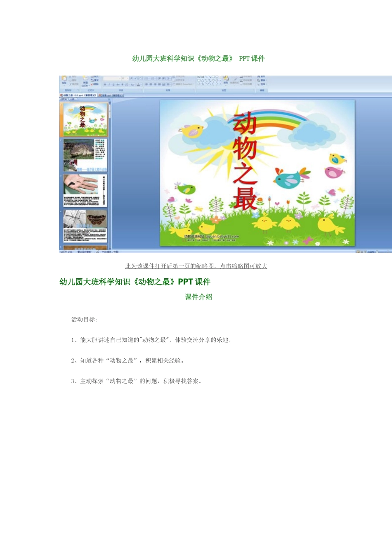Viewport: 392px width, 555px height.
Task: Click the bold heading 幼儿园大班科学知识《动物之最》PPT课件
Action: click(135, 282)
